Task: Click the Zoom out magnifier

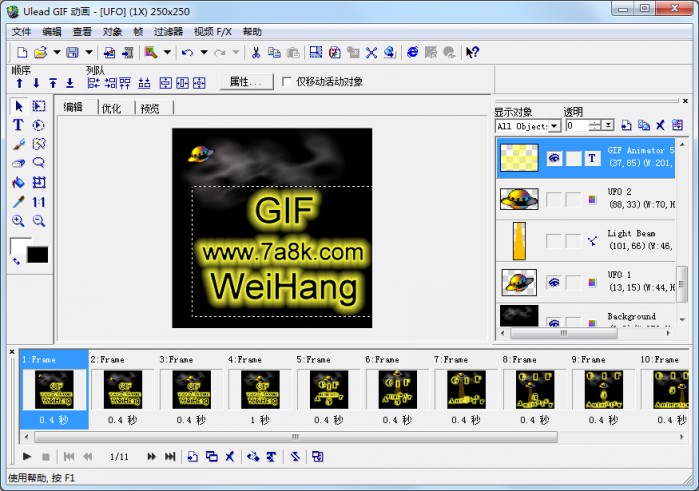Action: (x=39, y=221)
